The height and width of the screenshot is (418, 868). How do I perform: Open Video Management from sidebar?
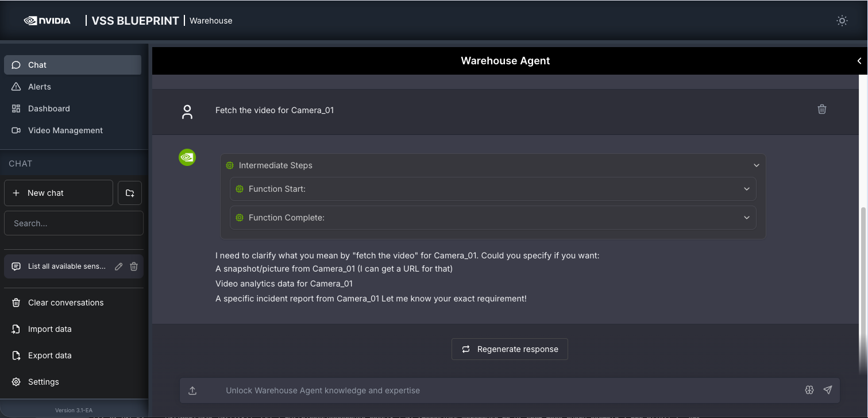point(65,130)
